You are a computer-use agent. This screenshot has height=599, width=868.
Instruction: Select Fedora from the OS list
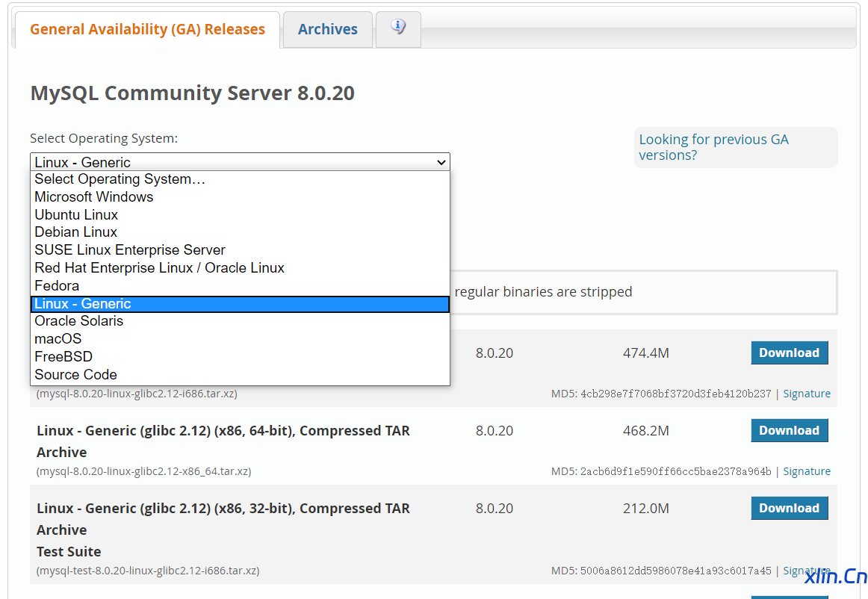tap(241, 285)
